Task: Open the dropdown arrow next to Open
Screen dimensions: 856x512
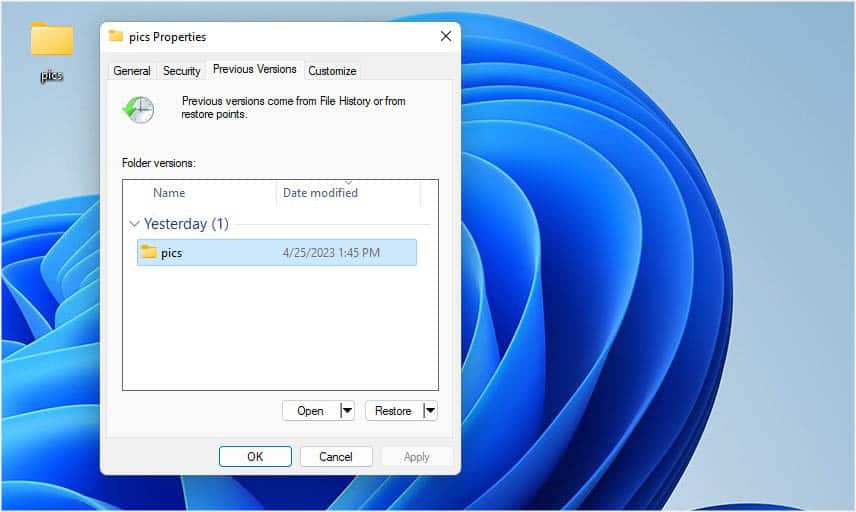Action: (x=347, y=410)
